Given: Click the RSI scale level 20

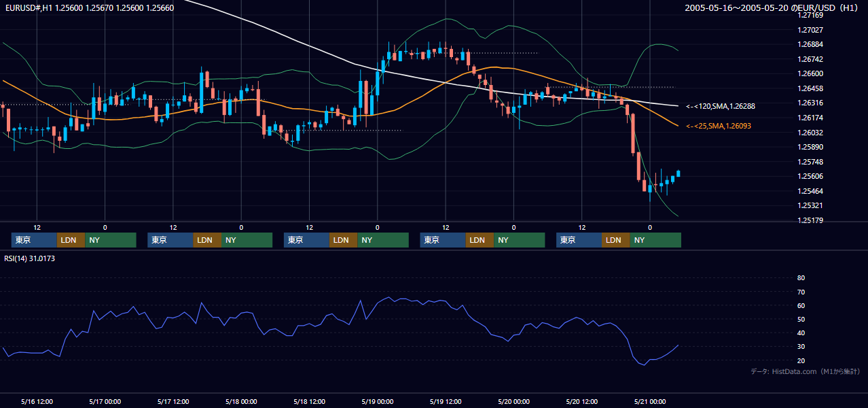Looking at the screenshot, I should (x=801, y=360).
